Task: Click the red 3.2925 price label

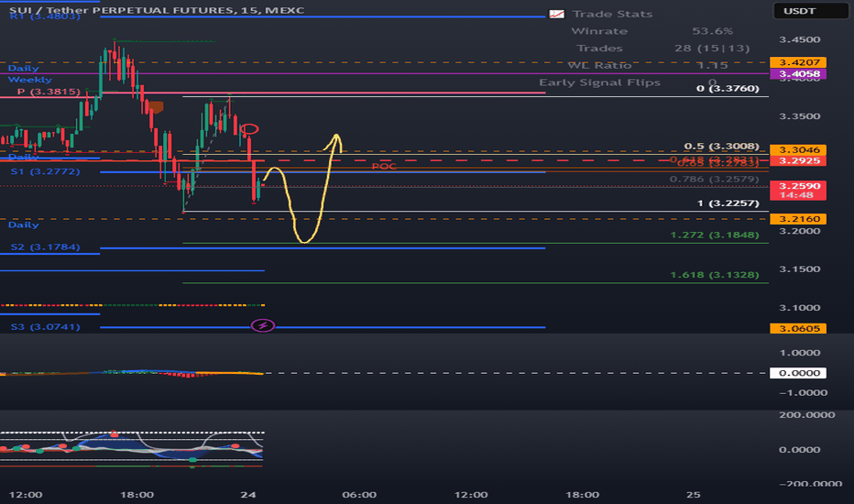Action: click(798, 160)
